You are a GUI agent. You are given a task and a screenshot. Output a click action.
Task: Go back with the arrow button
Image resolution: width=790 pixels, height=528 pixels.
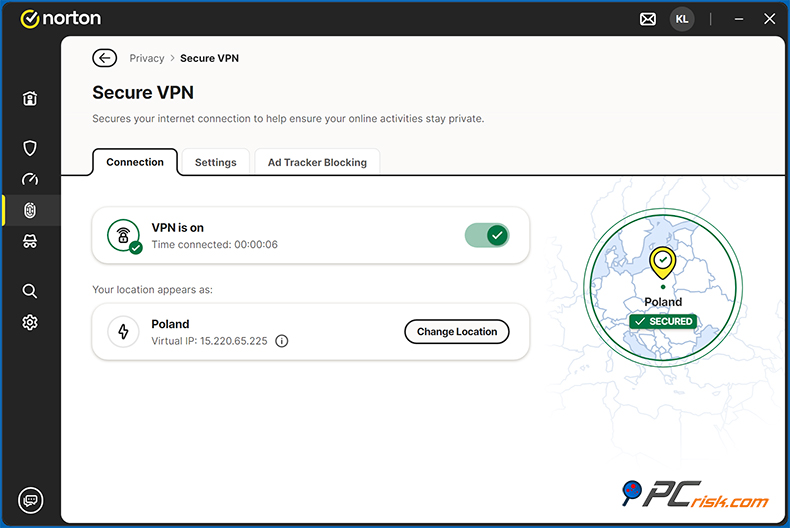[x=104, y=58]
